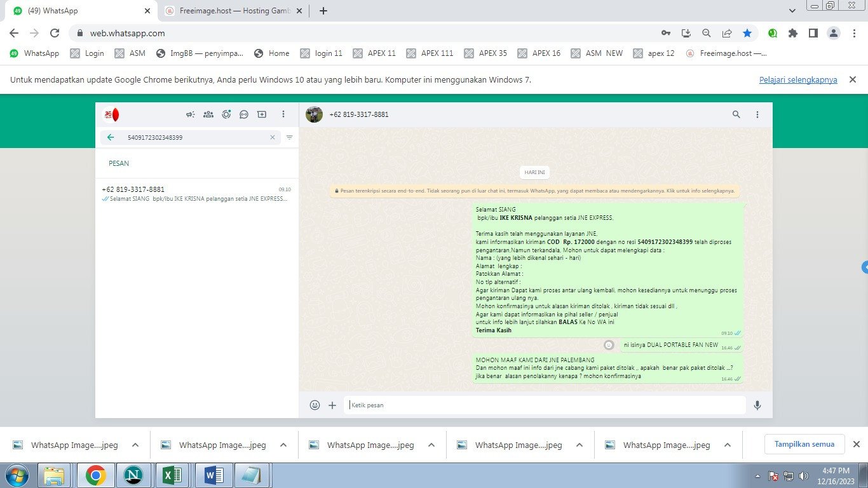Open the ImgBB bookmark

200,53
